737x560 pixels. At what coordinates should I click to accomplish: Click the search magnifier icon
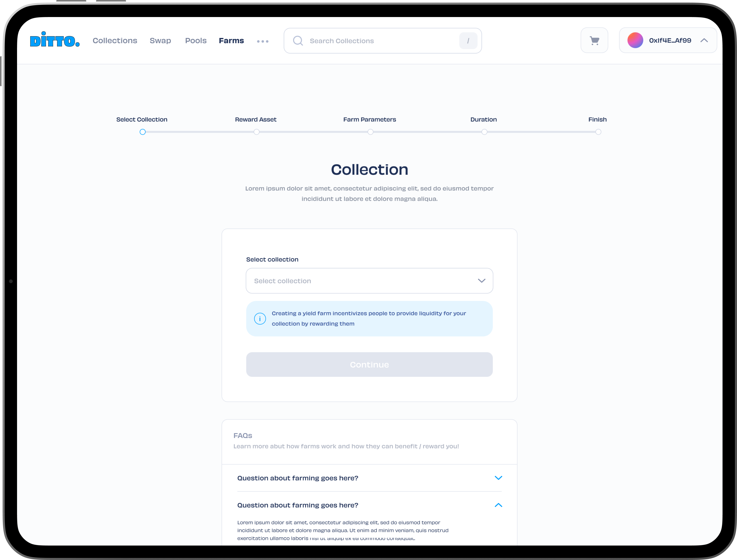coord(298,41)
